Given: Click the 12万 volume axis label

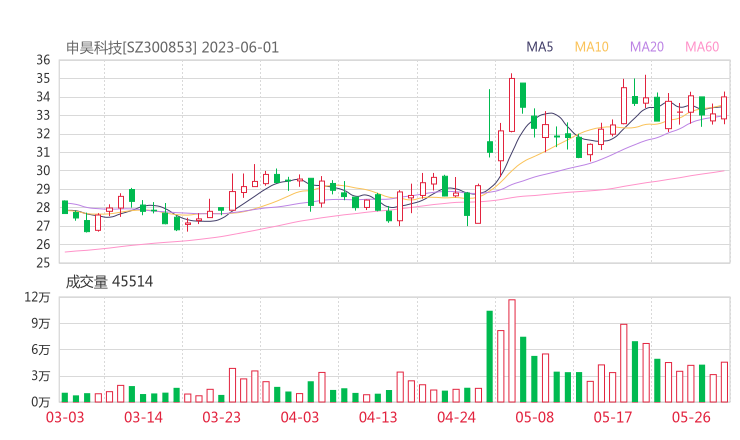Looking at the screenshot, I should click(38, 297).
